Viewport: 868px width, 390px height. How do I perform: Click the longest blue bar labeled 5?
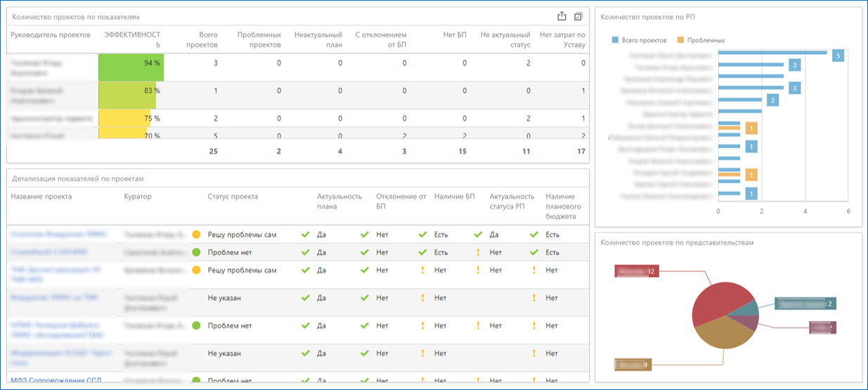click(772, 53)
